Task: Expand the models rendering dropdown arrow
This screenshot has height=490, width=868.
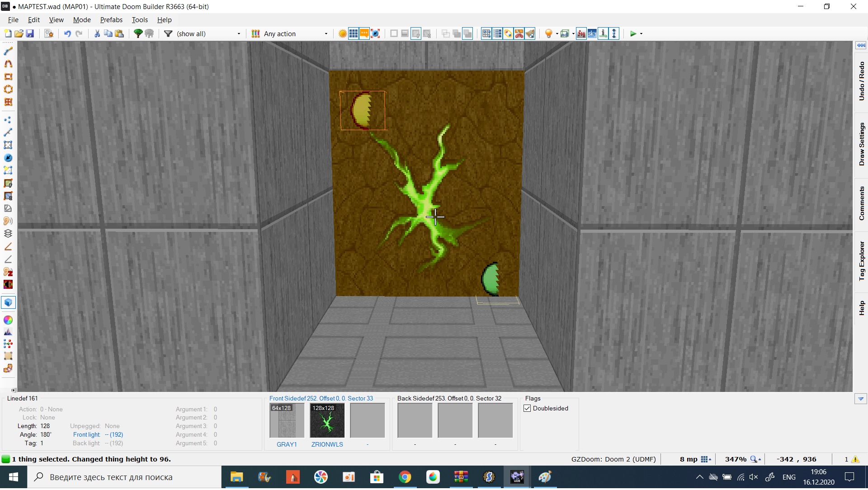Action: 573,34
